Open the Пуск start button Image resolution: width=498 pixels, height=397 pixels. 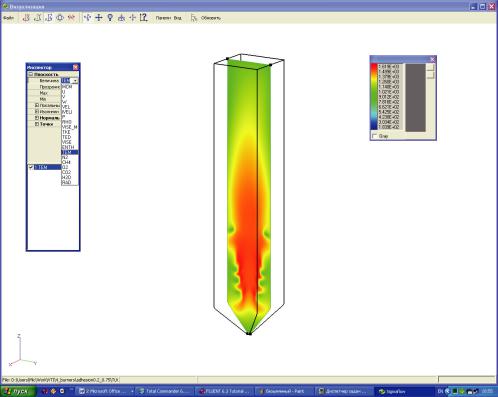point(17,391)
